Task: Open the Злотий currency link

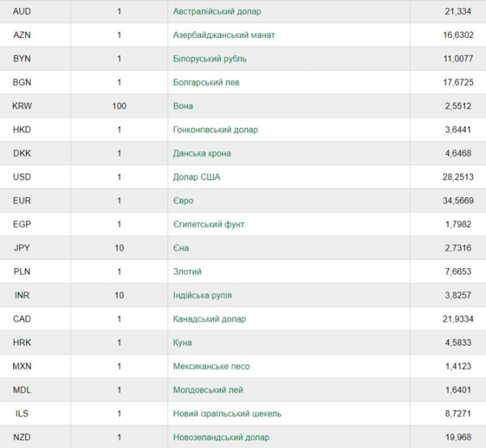Action: click(187, 271)
